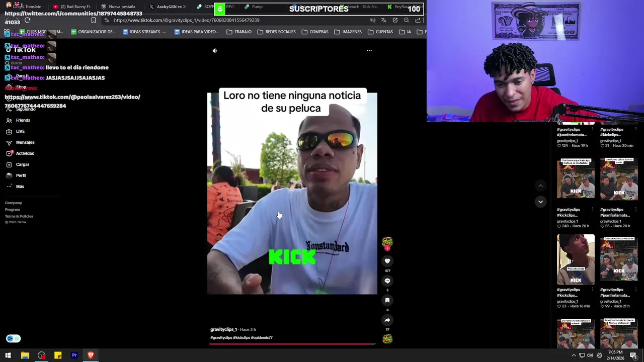This screenshot has height=362, width=644.
Task: Show hidden tray icons chevron
Action: [x=574, y=355]
